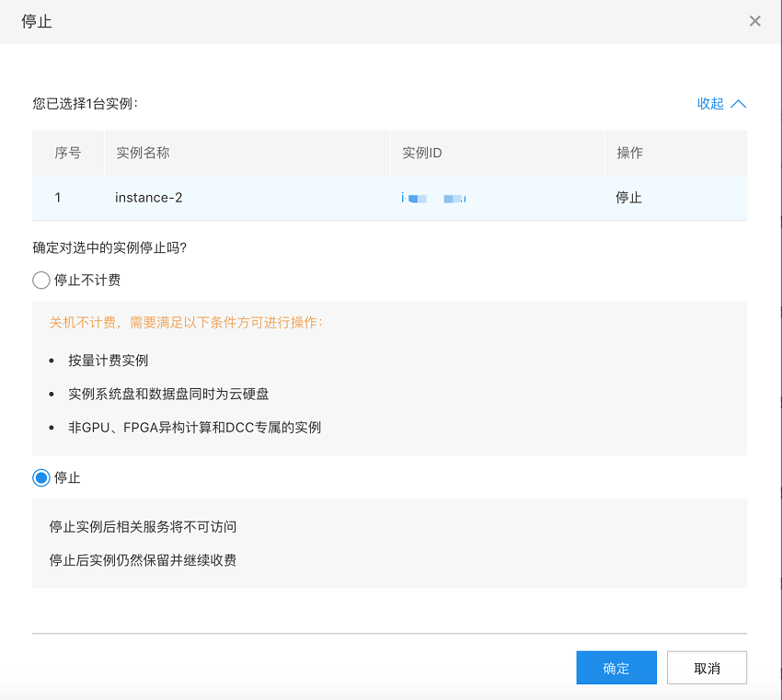This screenshot has width=782, height=700.
Task: Confirm the stop with the 确定 button
Action: 615,668
